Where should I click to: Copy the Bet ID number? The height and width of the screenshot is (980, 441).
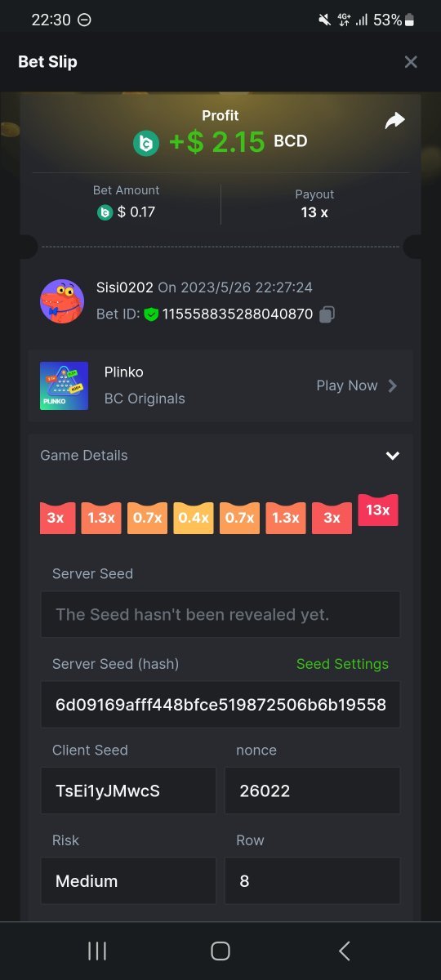pyautogui.click(x=327, y=314)
